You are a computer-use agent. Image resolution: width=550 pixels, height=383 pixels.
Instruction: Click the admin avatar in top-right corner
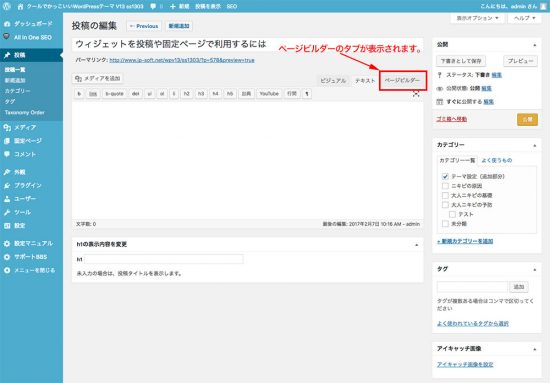[x=543, y=6]
